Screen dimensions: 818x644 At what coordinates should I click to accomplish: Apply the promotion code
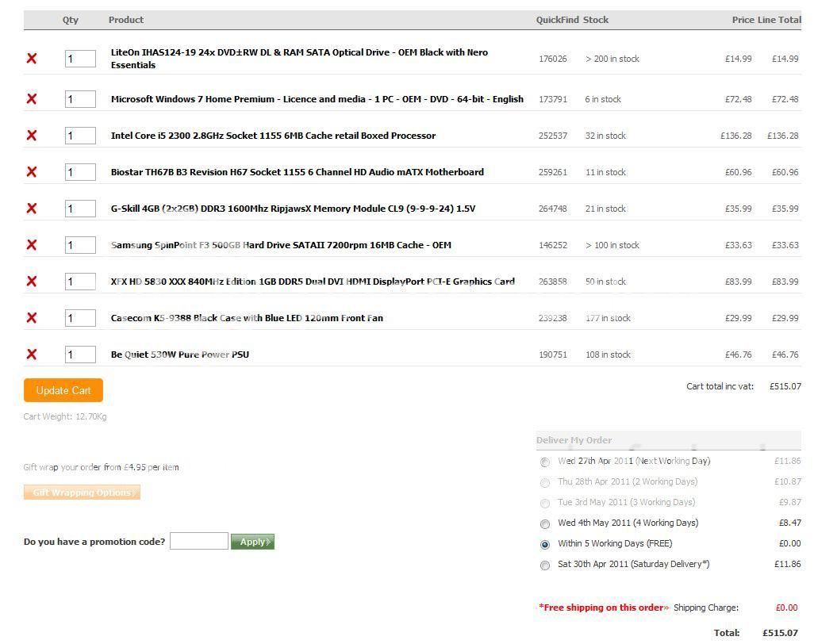[x=252, y=542]
